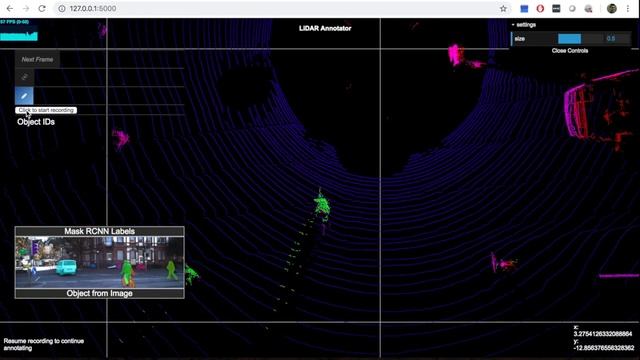The height and width of the screenshot is (360, 640).
Task: Activate the blue pencil recording tool
Action: (24, 96)
